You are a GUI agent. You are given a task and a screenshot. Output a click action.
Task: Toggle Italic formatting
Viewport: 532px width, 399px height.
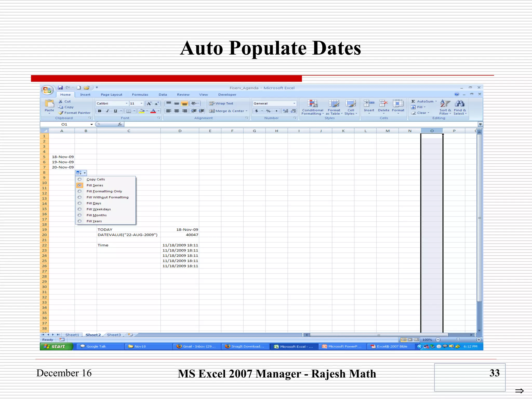click(108, 111)
